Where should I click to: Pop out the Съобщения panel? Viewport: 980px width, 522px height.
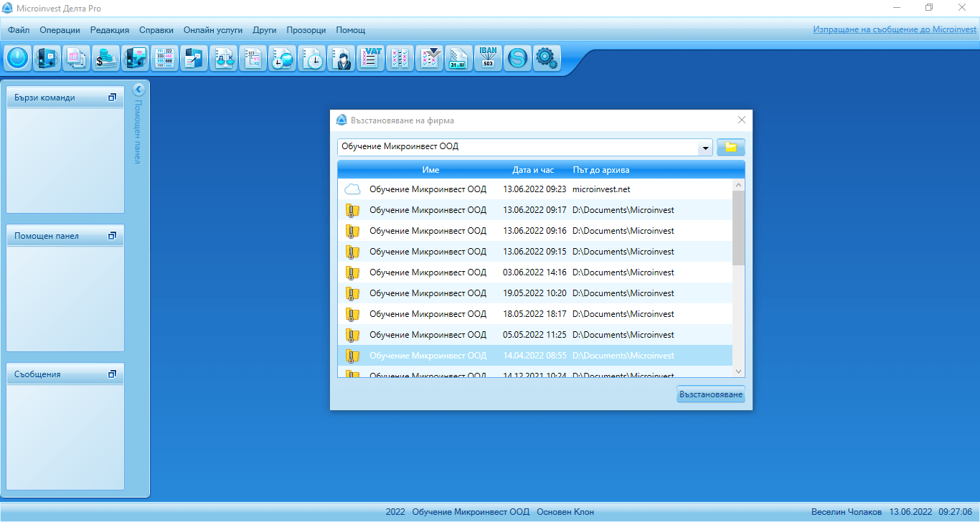click(x=112, y=374)
